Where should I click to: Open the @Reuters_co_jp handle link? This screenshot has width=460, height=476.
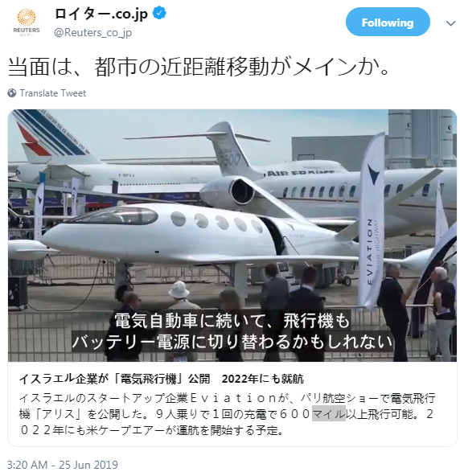click(x=93, y=32)
